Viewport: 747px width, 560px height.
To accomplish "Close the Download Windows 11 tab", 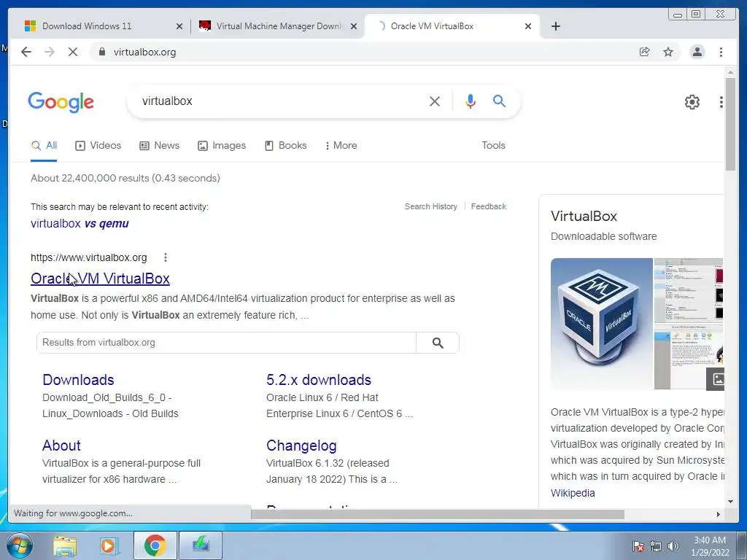I will (x=179, y=26).
